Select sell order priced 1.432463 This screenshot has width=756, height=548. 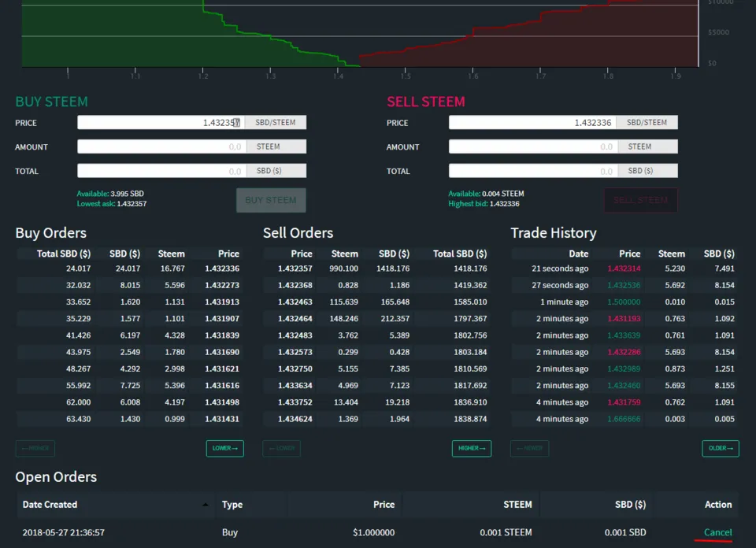[377, 302]
